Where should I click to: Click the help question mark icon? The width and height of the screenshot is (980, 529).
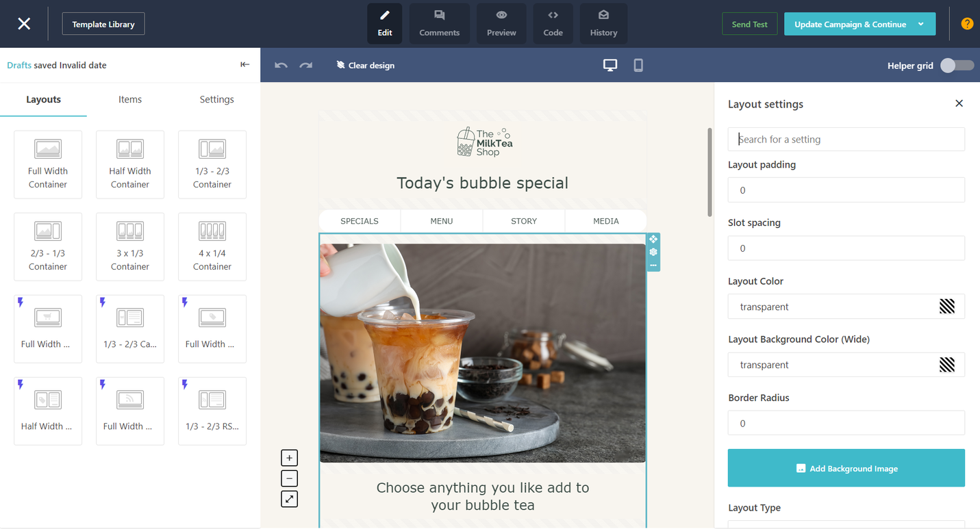click(966, 23)
